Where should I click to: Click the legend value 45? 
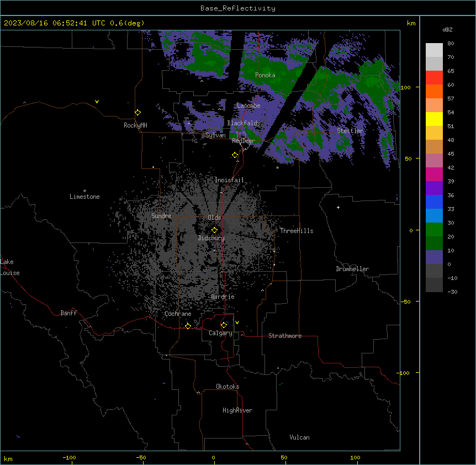(x=451, y=154)
